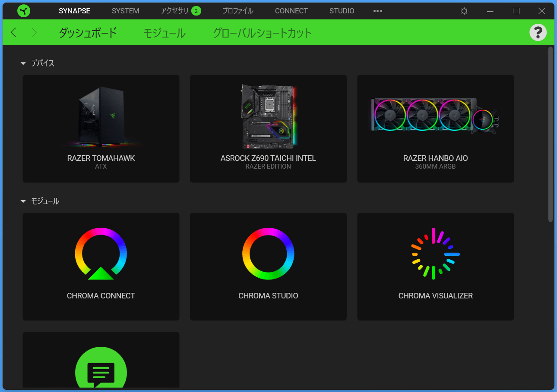The image size is (557, 392).
Task: Open the グローバルショートカット subtab
Action: pyautogui.click(x=262, y=33)
